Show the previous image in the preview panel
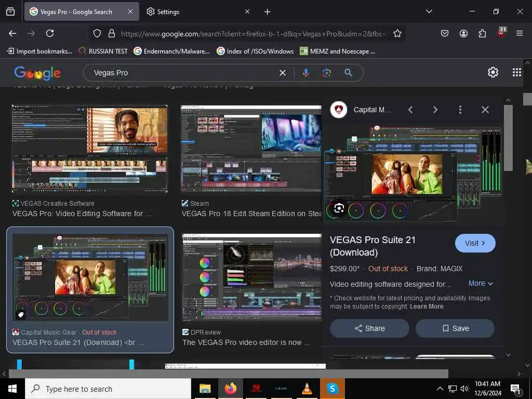Screen dimensions: 532x399 [410, 110]
